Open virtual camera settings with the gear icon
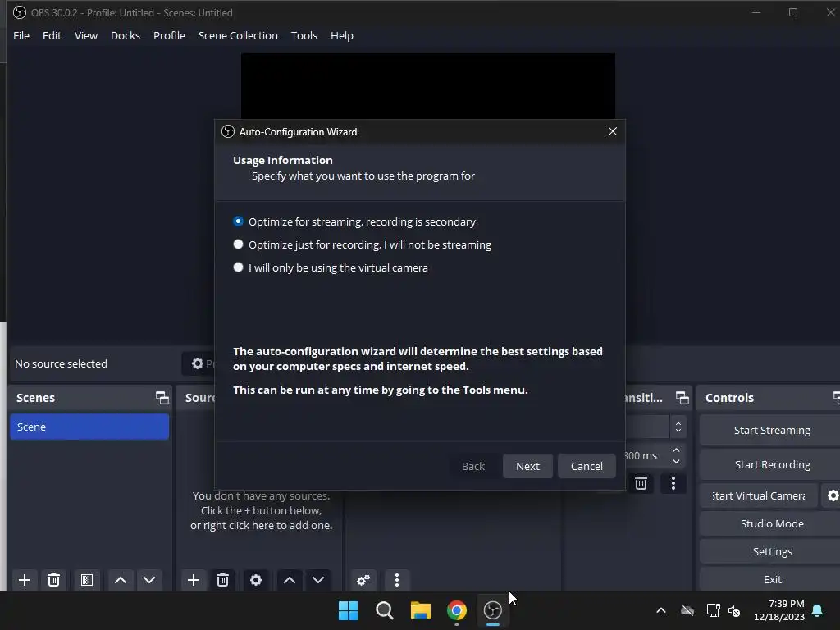 (x=833, y=495)
